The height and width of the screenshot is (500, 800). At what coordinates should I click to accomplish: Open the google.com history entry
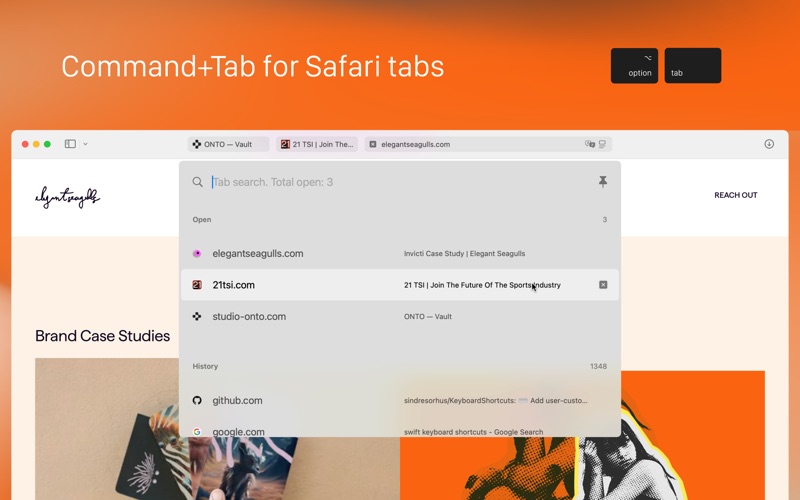click(400, 430)
